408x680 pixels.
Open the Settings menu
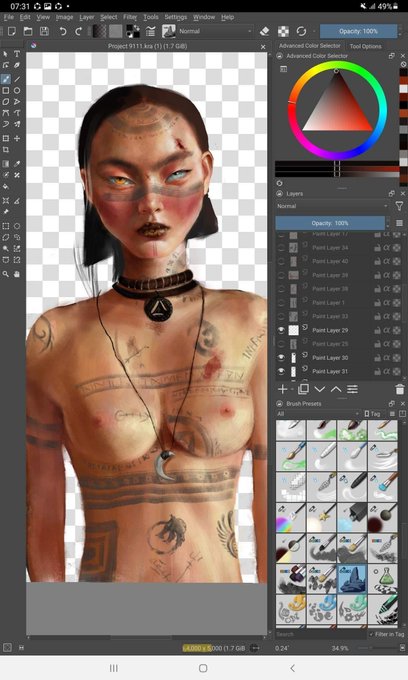pyautogui.click(x=176, y=17)
